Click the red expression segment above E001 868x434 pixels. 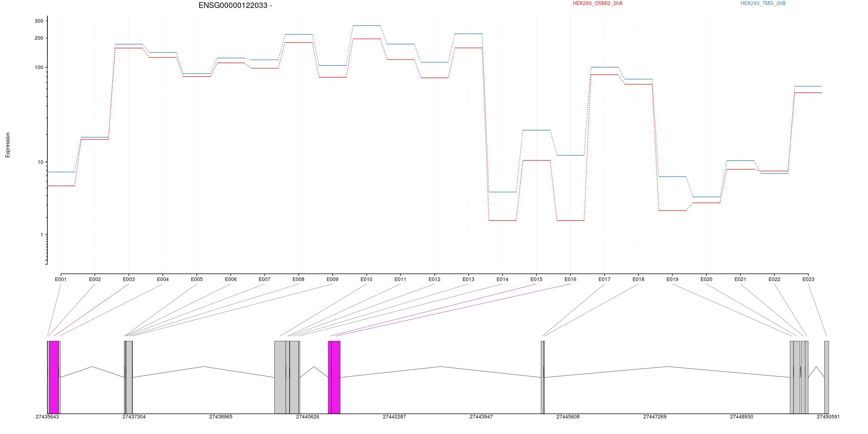coord(61,186)
